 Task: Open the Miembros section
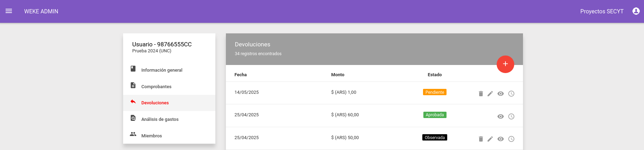(x=169, y=136)
